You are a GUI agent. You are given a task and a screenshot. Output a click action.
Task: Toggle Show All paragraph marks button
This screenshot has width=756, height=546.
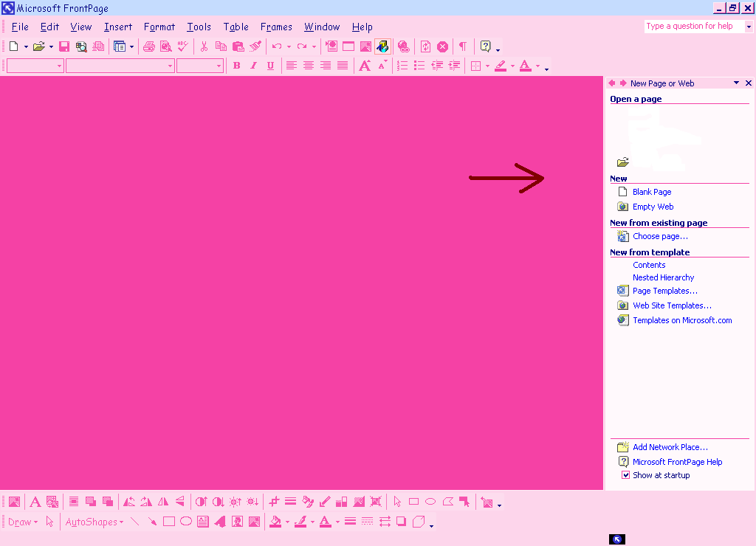[x=462, y=46]
